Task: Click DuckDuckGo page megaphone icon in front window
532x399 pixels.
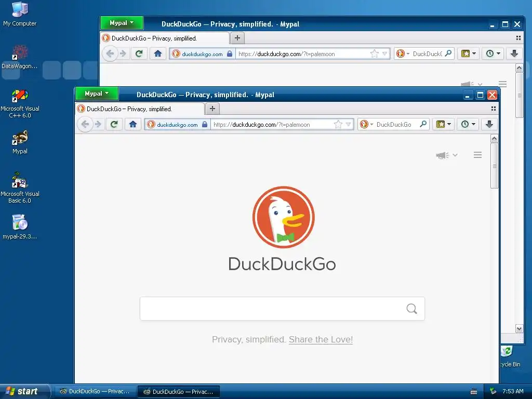Action: [443, 155]
